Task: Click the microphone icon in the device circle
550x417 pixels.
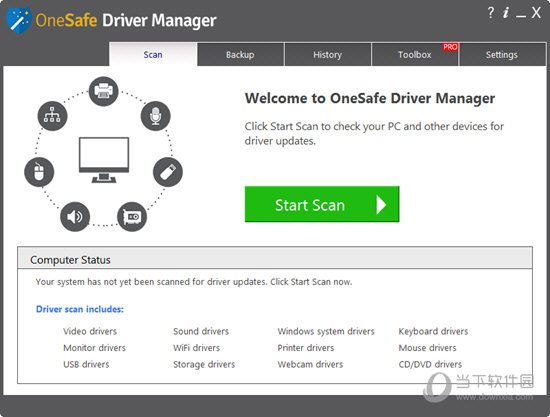Action: tap(155, 116)
